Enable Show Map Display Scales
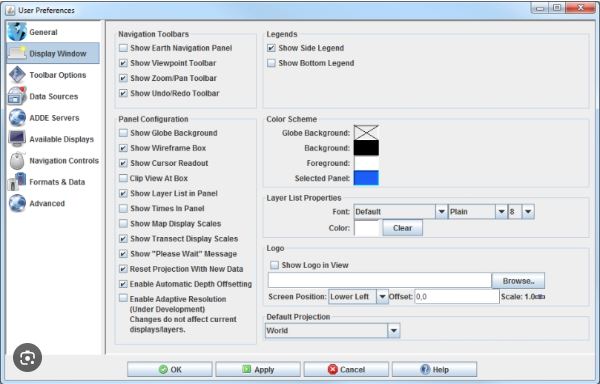The width and height of the screenshot is (600, 384). [123, 223]
